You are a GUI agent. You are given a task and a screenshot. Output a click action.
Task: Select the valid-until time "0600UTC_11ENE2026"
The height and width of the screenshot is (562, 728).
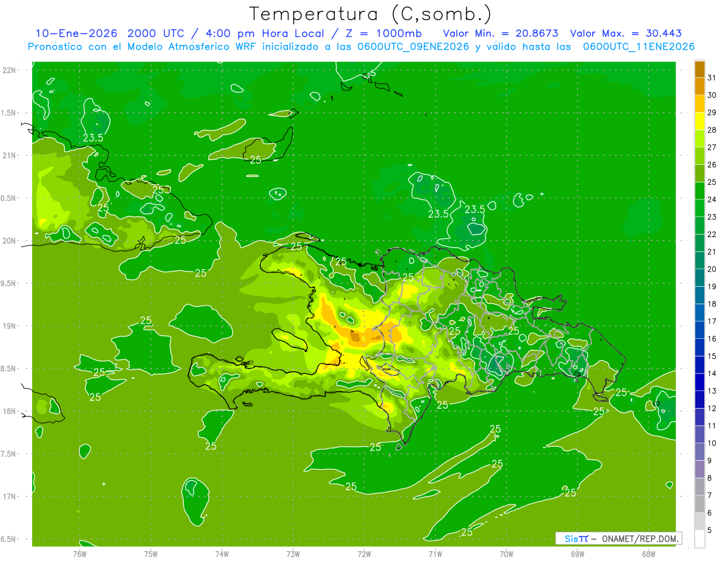coord(638,47)
